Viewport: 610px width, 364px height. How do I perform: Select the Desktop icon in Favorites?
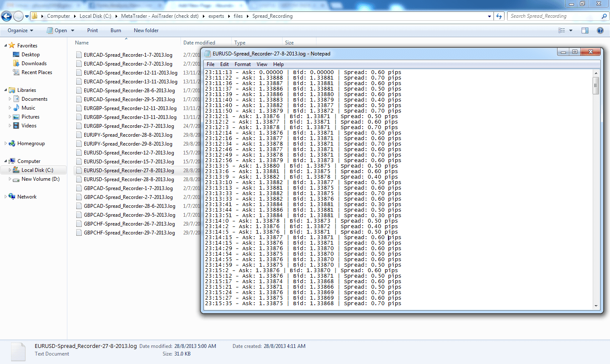click(15, 54)
